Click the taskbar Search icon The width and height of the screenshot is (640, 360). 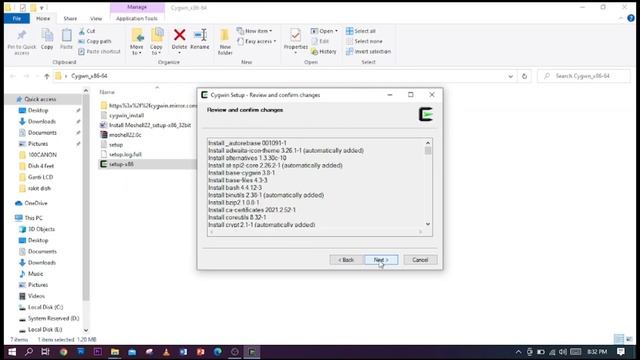pyautogui.click(x=29, y=352)
